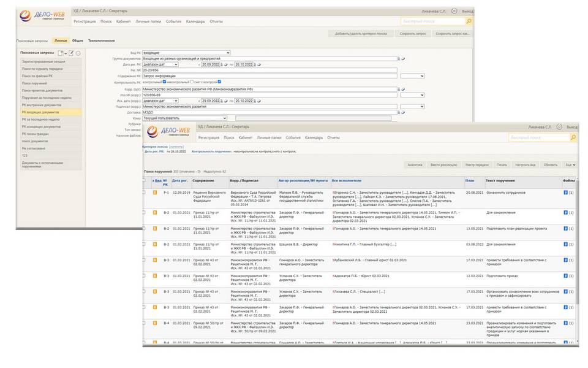Click ДЕЛО-WEB logo in front window
The width and height of the screenshot is (588, 368).
point(168,131)
